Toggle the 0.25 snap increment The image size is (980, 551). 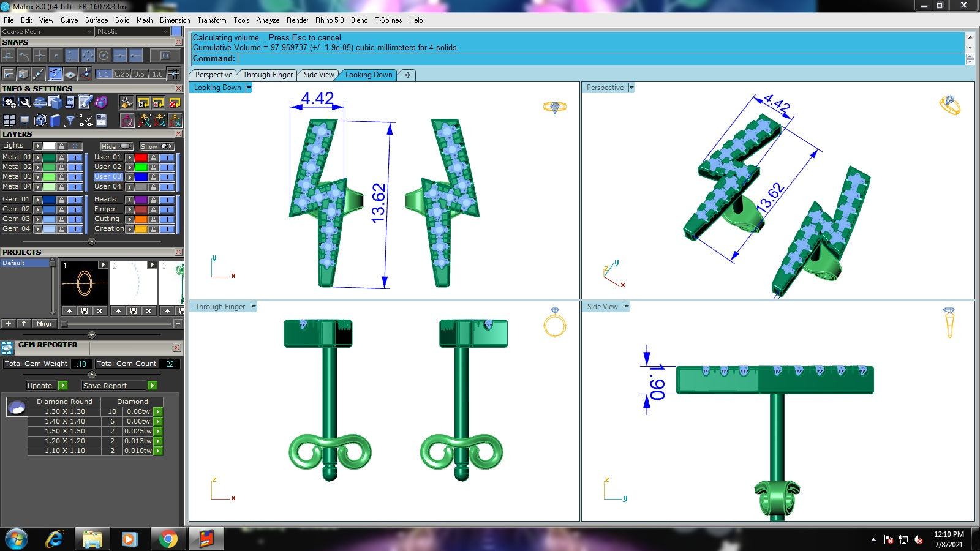pos(122,74)
